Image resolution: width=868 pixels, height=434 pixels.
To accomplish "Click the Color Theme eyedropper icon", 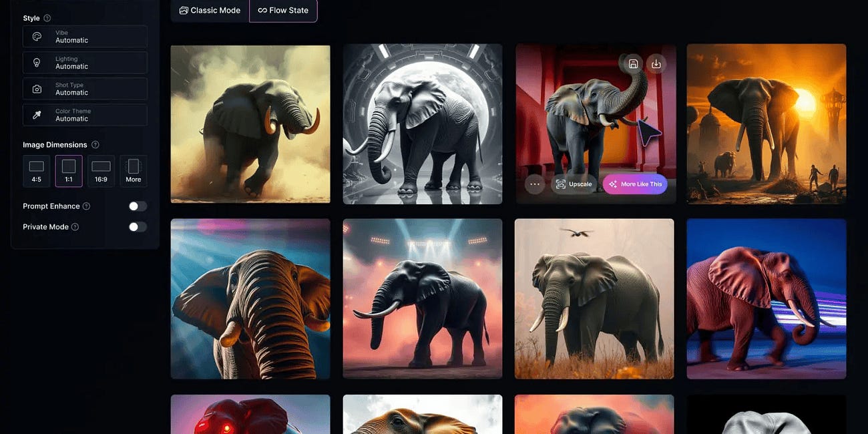I will (37, 115).
